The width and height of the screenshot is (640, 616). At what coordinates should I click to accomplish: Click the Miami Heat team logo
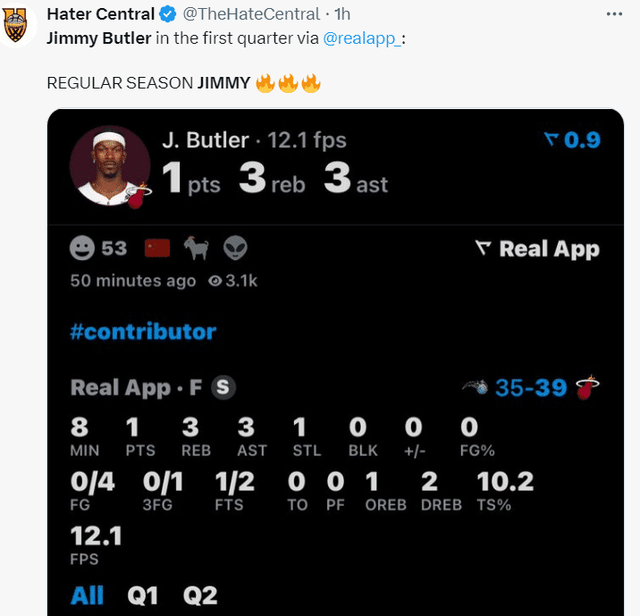pos(588,387)
